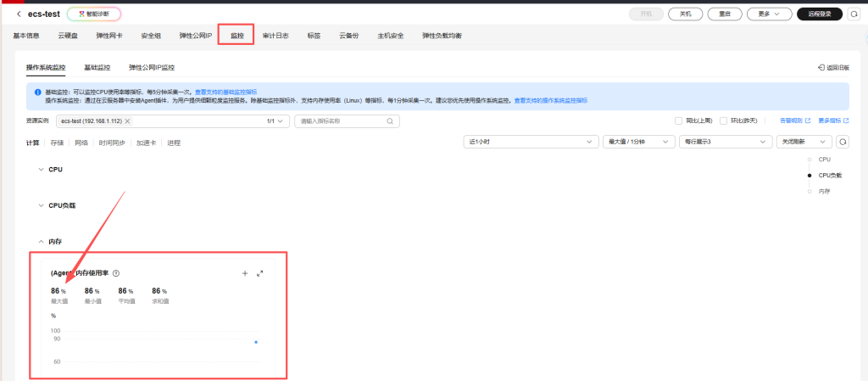Viewport: 868px width, 381px height.
Task: Click the search icon in metric name box
Action: [x=390, y=121]
